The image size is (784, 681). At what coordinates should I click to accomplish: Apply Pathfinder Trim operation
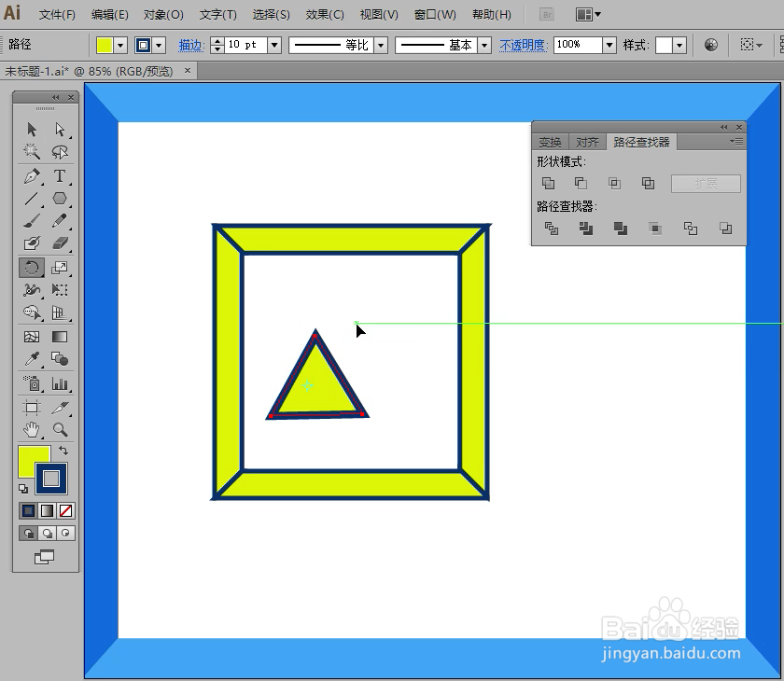[586, 229]
